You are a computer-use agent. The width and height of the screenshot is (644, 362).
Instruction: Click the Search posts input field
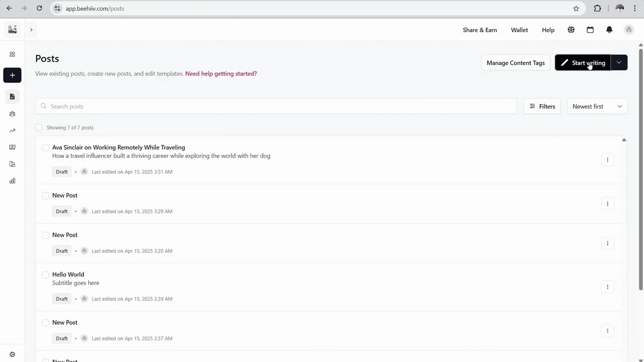click(276, 107)
